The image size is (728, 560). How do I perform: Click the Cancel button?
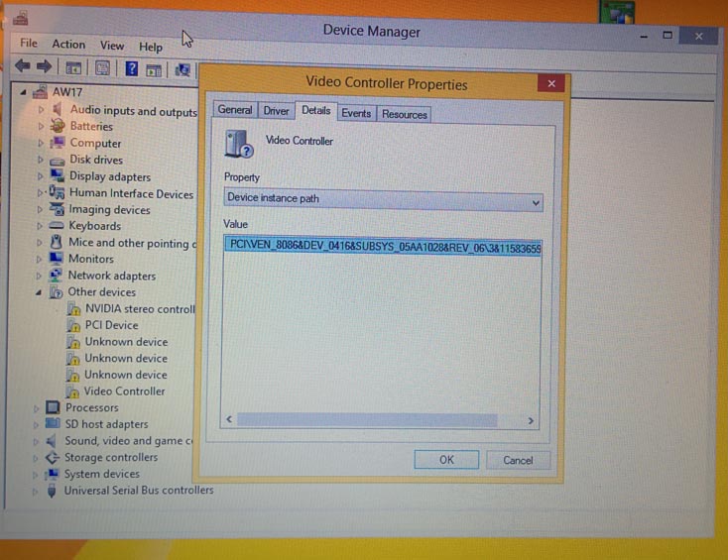pos(518,460)
